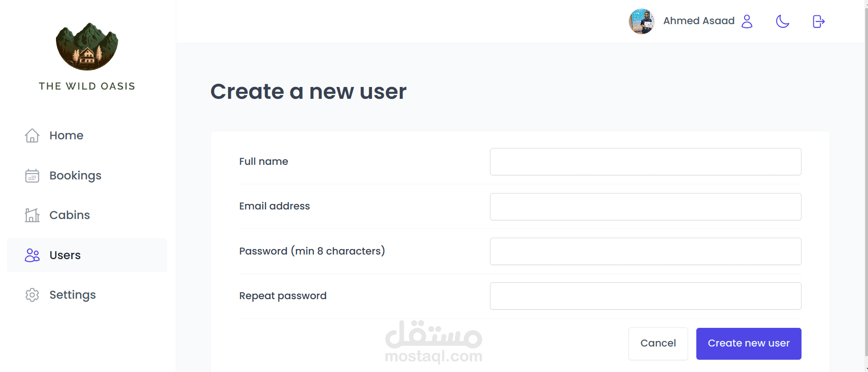Submit with Create new user button
Viewport: 868px width, 372px height.
pyautogui.click(x=748, y=343)
